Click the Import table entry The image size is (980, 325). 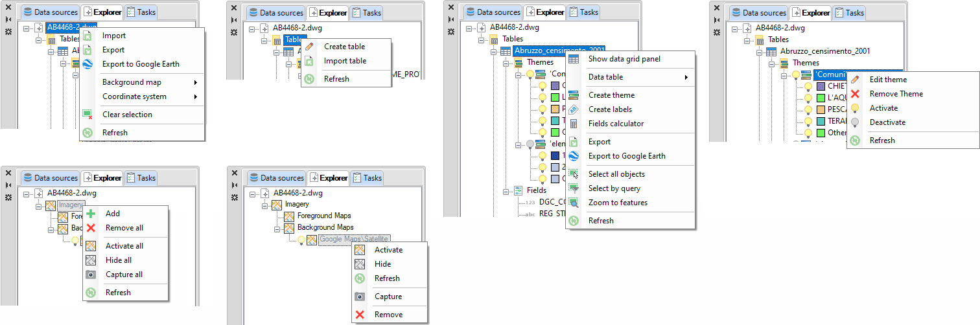pos(345,61)
